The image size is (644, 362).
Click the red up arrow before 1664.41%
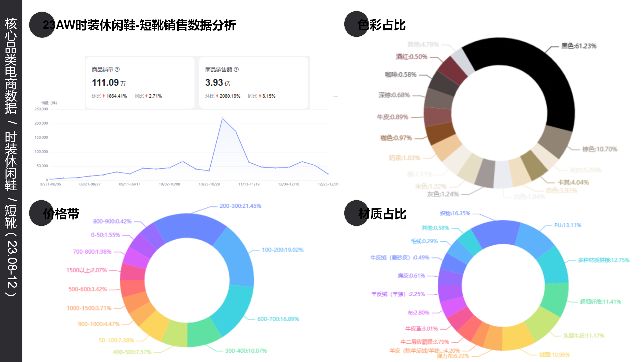(104, 96)
